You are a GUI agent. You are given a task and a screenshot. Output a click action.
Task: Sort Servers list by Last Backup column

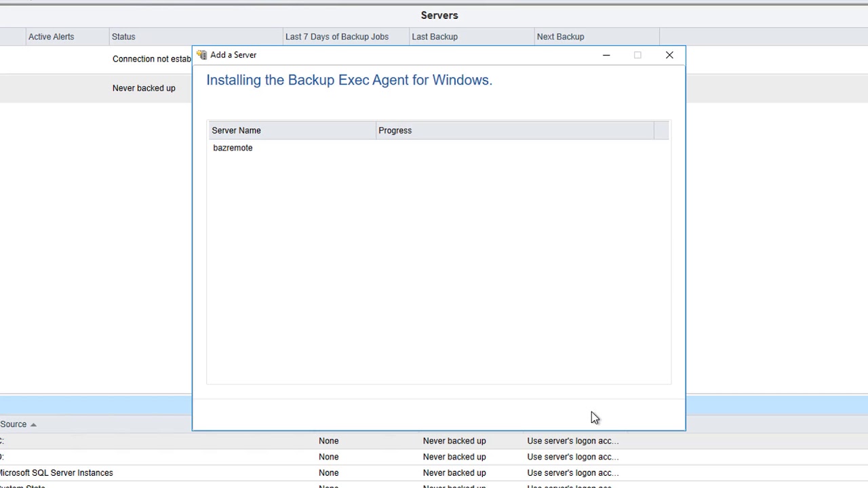point(471,37)
